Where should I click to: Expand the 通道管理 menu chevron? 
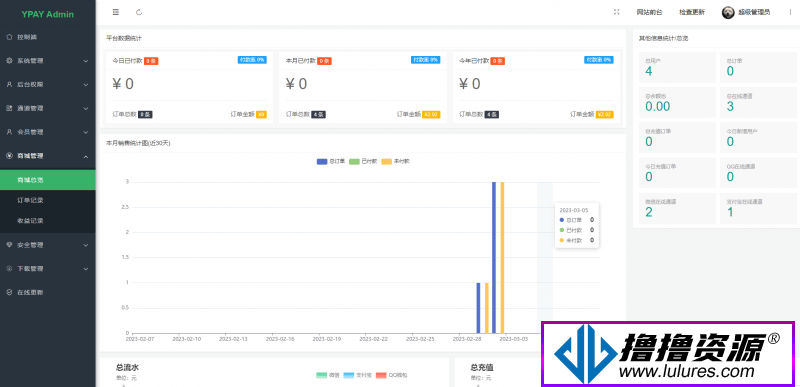pos(86,108)
